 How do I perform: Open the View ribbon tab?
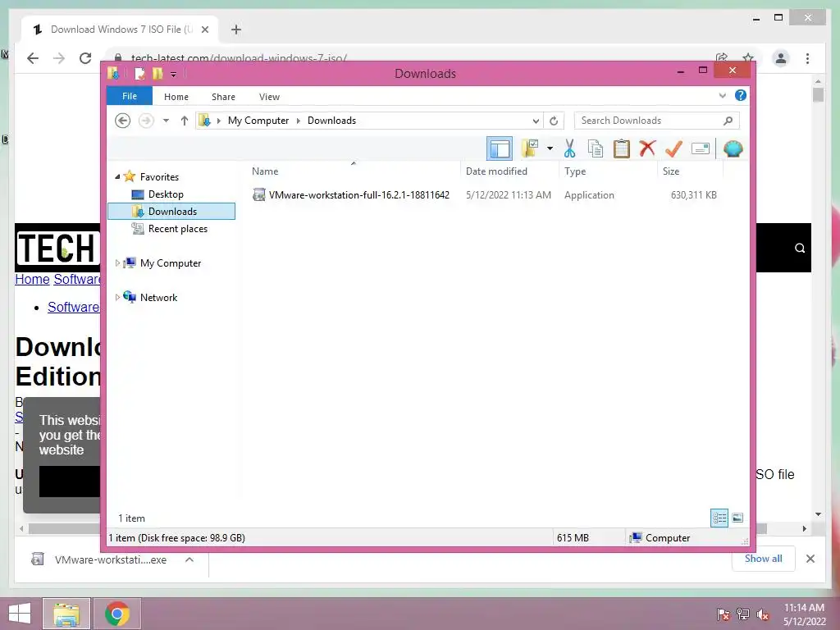pyautogui.click(x=269, y=97)
